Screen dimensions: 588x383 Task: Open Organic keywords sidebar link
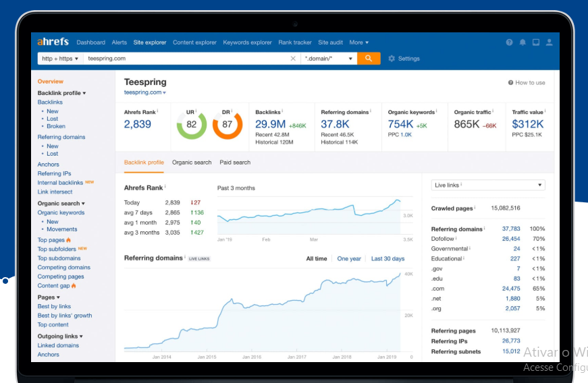point(61,212)
